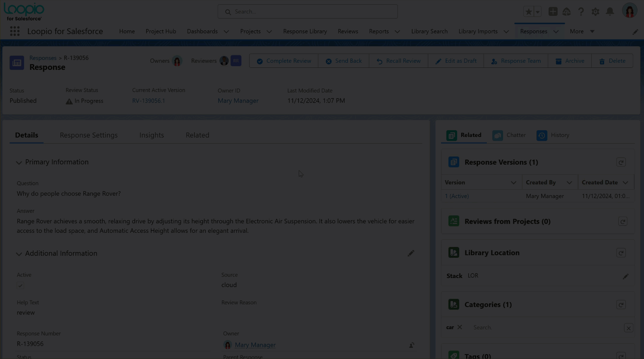
Task: Refresh the Library Location section
Action: click(621, 253)
